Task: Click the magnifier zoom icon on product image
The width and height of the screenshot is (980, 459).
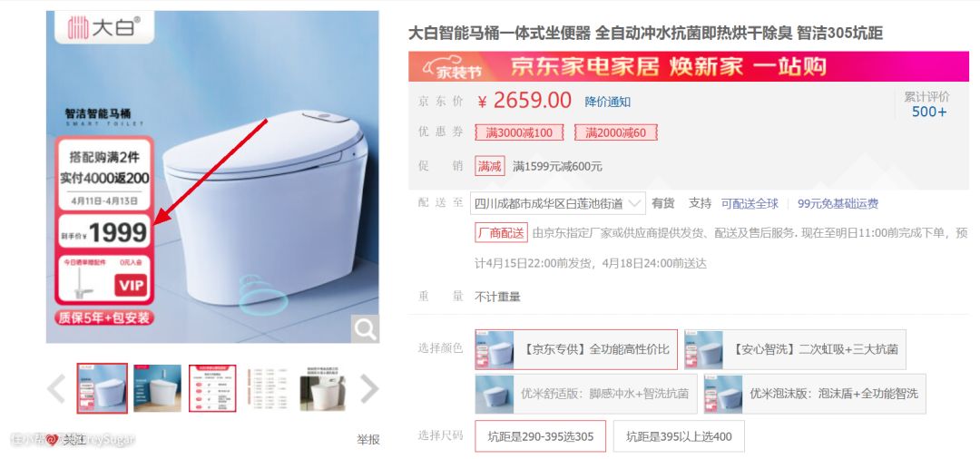Action: (365, 328)
